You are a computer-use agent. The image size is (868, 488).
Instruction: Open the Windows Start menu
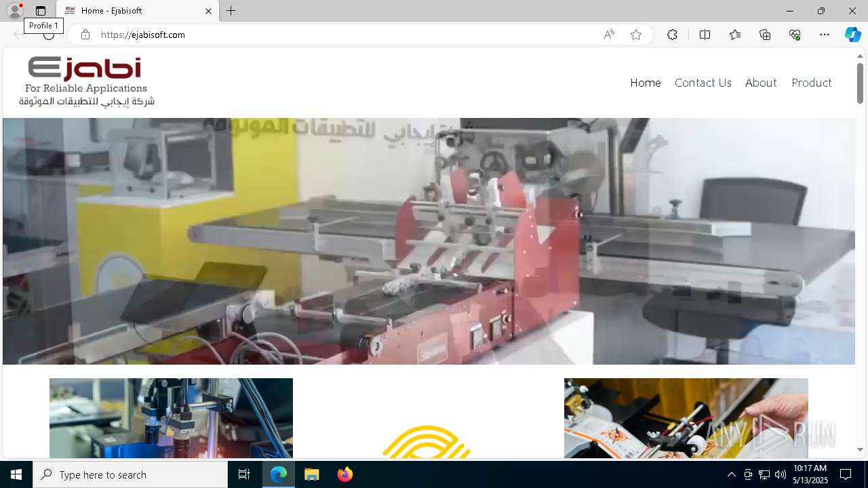coord(16,474)
